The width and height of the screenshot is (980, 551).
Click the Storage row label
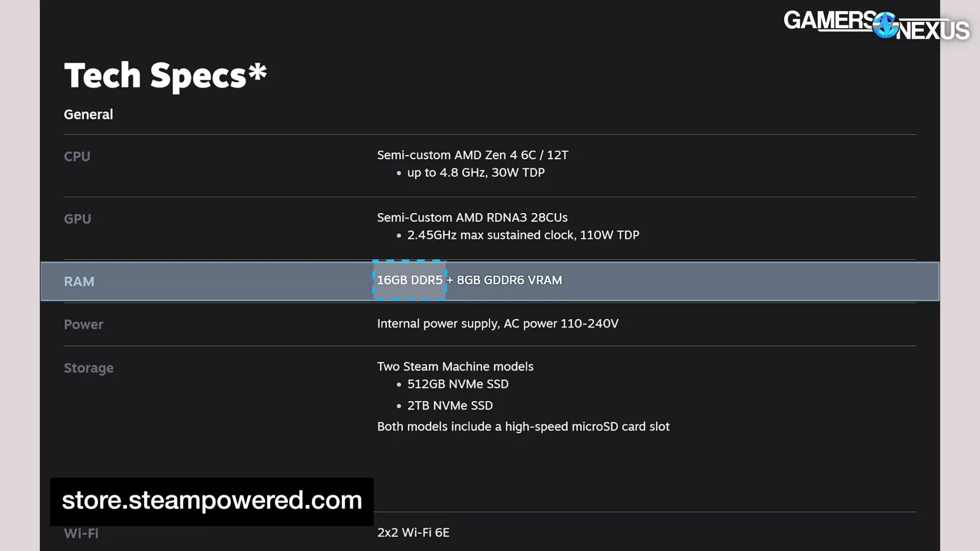point(89,368)
